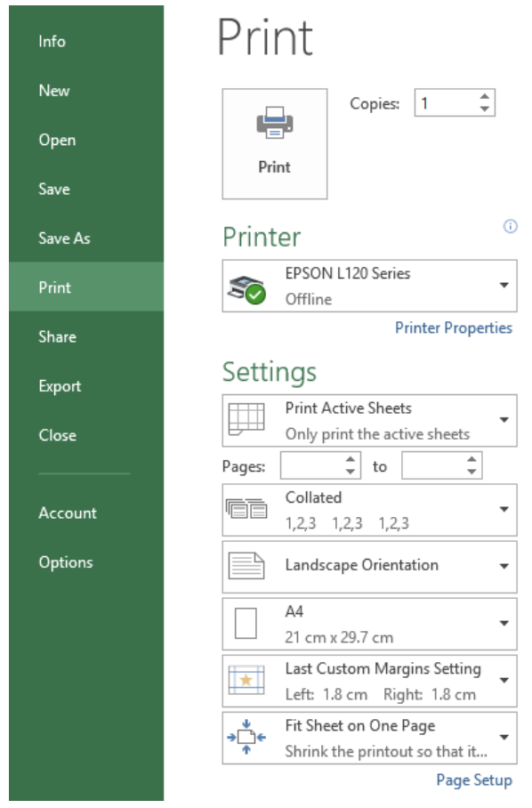Expand the EPSON L120 Series printer dropdown

tap(504, 285)
